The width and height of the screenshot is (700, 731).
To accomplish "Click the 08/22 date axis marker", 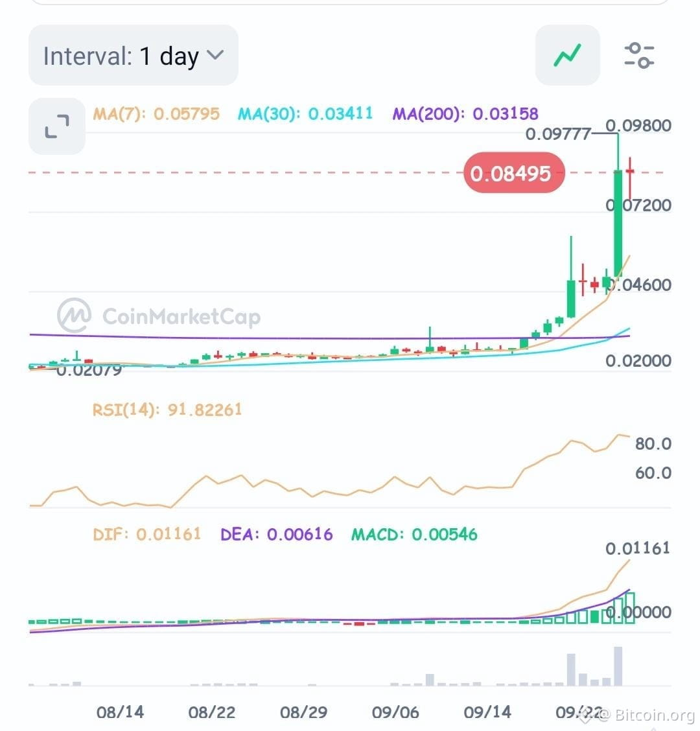I will 212,712.
